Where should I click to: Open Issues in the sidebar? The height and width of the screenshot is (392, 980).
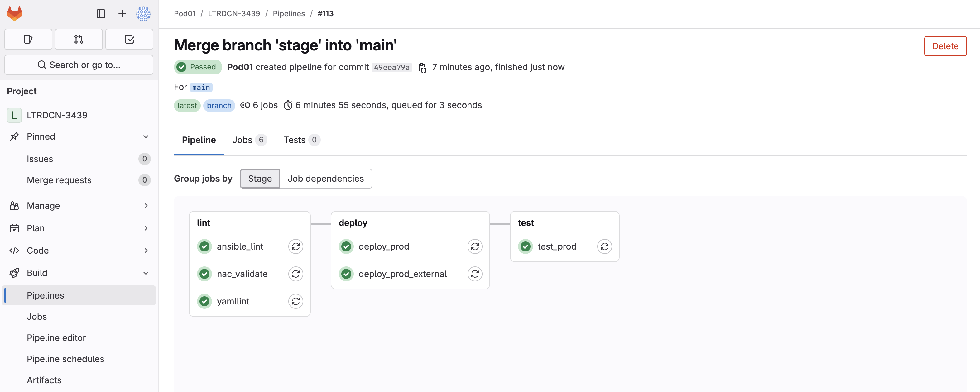pos(79,159)
